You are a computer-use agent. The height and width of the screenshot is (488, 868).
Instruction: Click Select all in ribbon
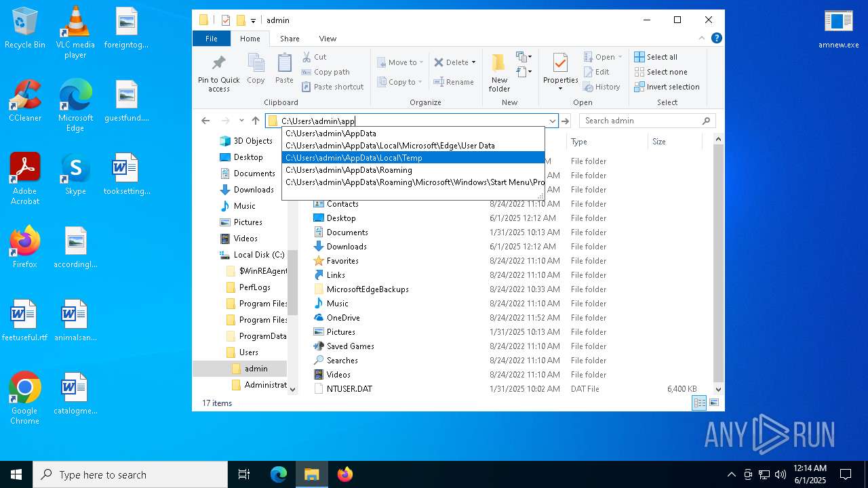coord(656,57)
